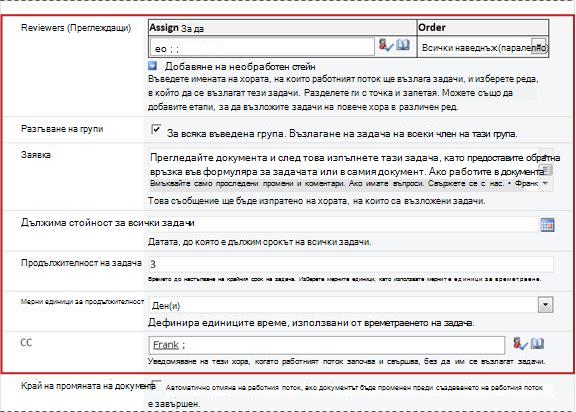Click into the Заявка request text area
576x412 pixels.
tap(344, 170)
